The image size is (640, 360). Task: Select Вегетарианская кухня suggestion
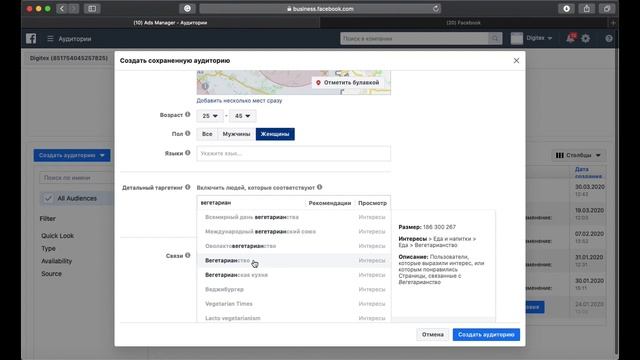[293, 275]
